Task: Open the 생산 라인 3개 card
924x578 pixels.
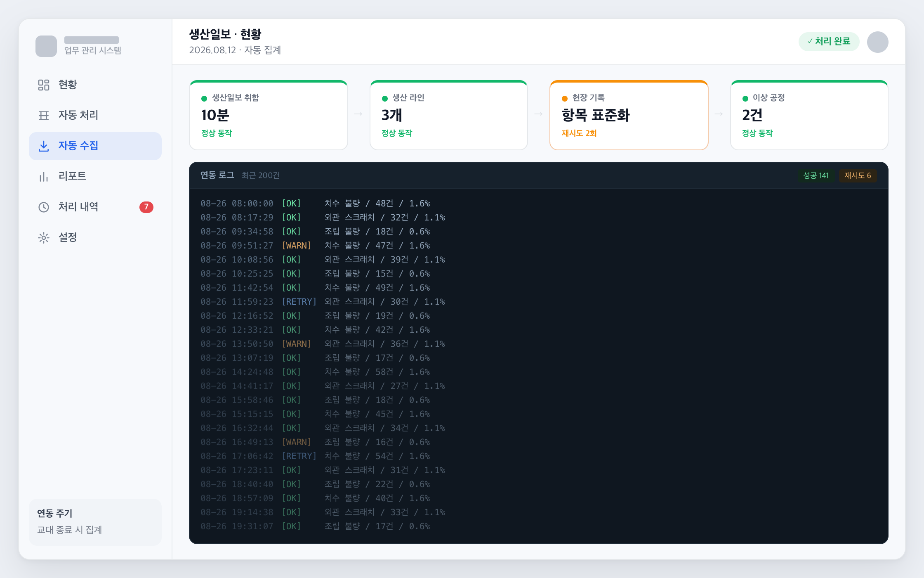Action: [x=449, y=115]
